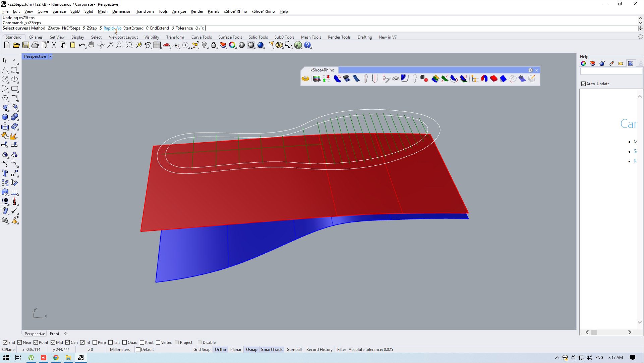
Task: Click the Undo arrow icon
Action: 81,45
